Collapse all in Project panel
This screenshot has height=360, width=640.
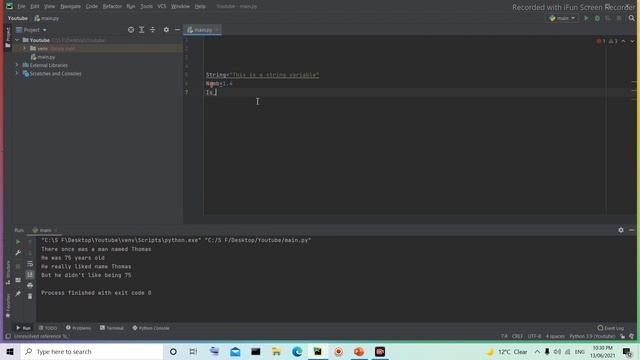pyautogui.click(x=152, y=30)
